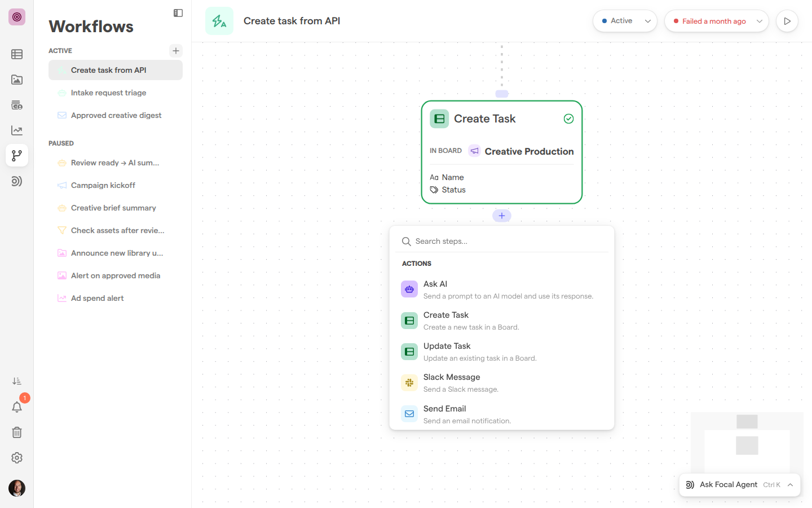Select the Workflows branch icon in sidebar
Viewport: 812px width, 508px height.
coord(17,155)
